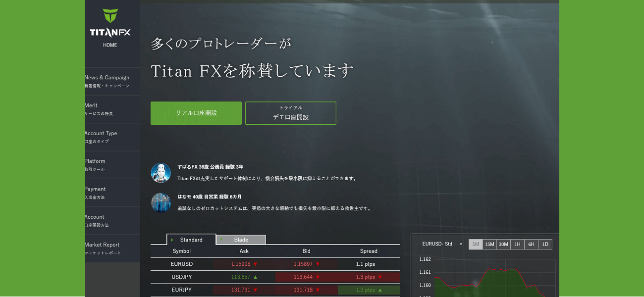This screenshot has height=297, width=644.
Task: Select the USDJPY symbol row
Action: pyautogui.click(x=275, y=277)
